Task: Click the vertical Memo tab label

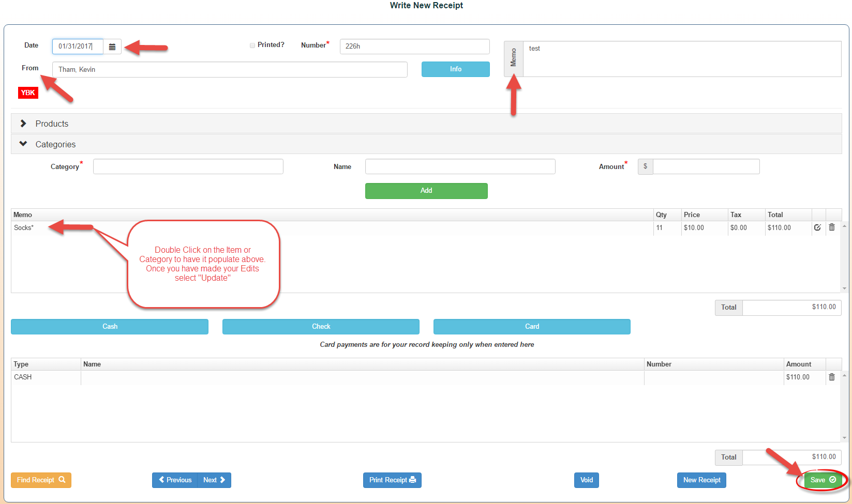Action: [x=514, y=59]
